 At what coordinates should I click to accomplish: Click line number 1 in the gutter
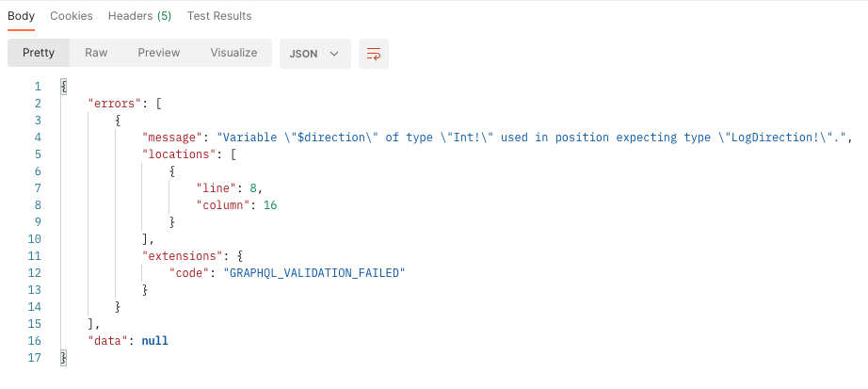point(38,87)
